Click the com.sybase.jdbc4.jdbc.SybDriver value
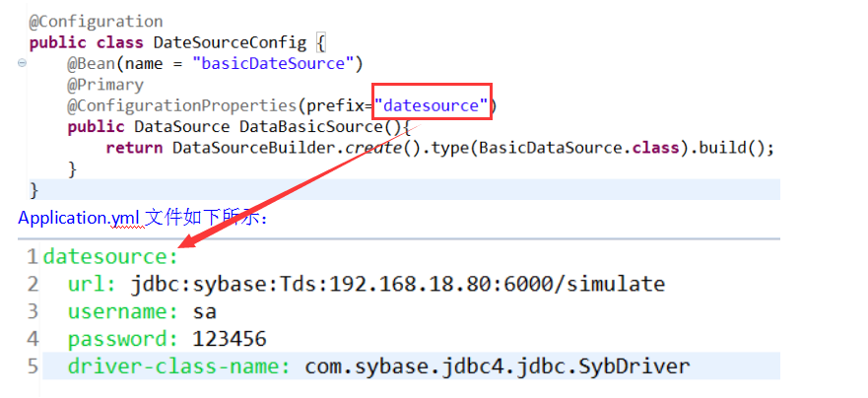The image size is (868, 398). pyautogui.click(x=498, y=367)
